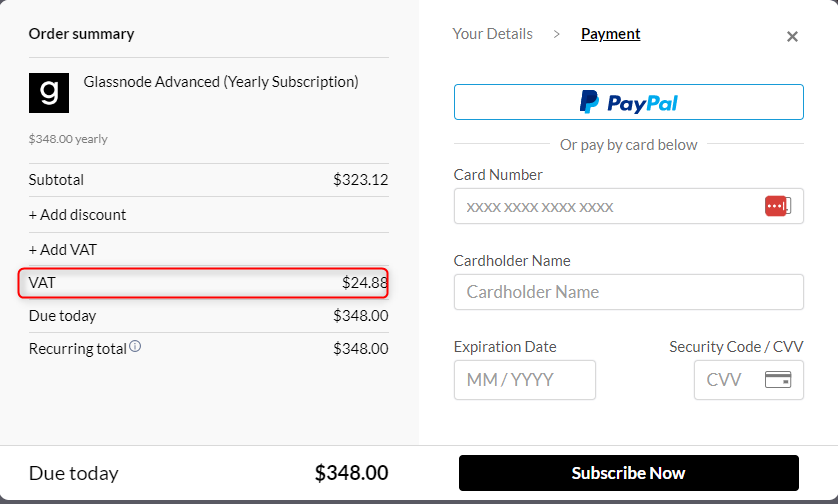
Task: Focus the Card Number input field
Action: [605, 206]
